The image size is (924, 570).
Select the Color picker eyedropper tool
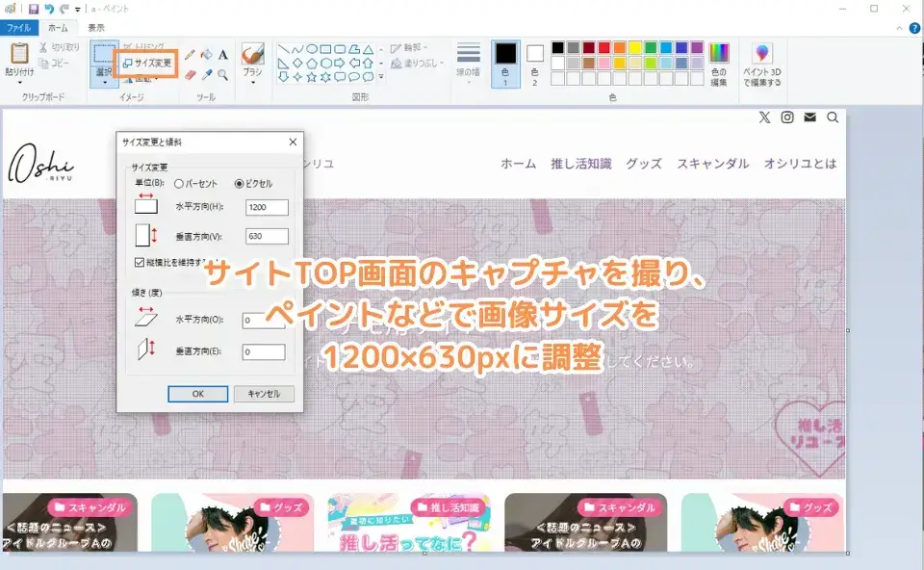207,74
